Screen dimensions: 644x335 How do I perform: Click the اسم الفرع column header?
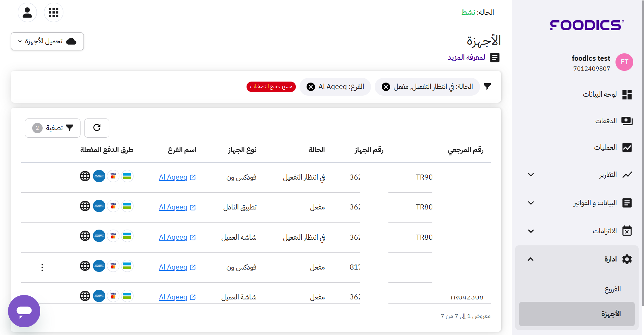pos(182,150)
